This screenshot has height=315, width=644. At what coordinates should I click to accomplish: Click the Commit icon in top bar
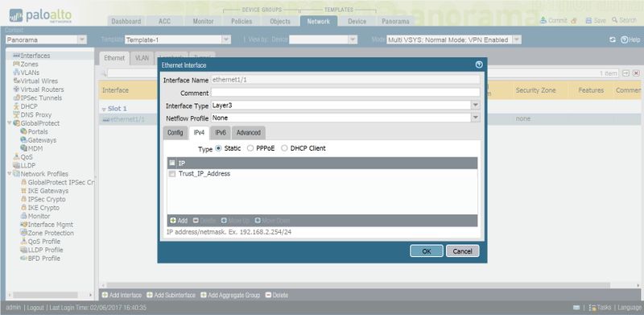coord(543,20)
